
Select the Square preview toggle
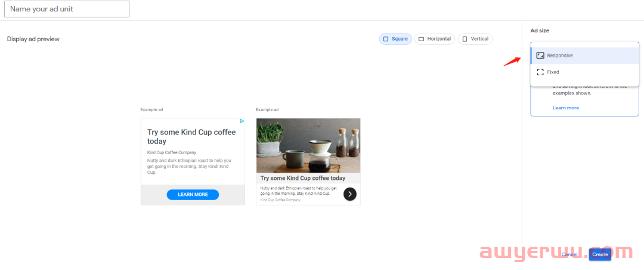(395, 39)
